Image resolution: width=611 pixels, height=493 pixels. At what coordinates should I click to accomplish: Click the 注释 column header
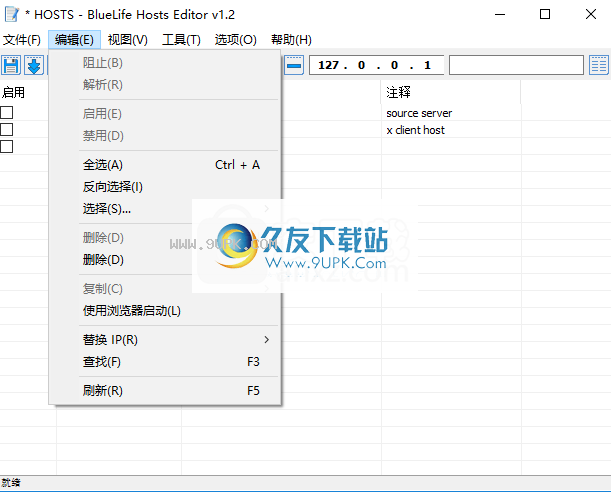pos(451,92)
